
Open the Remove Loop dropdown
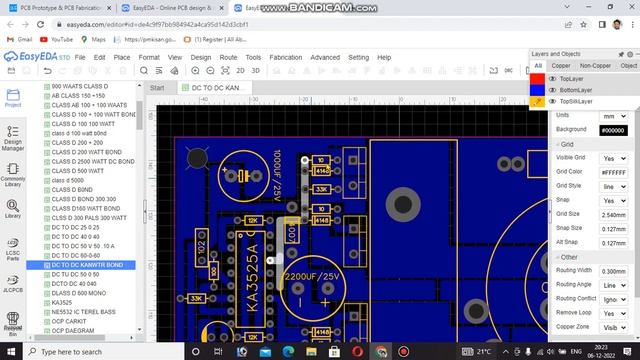pos(613,313)
